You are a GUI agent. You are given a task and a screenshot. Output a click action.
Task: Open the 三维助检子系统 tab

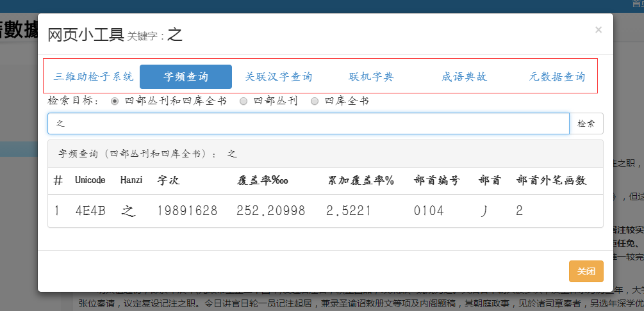[x=94, y=77]
